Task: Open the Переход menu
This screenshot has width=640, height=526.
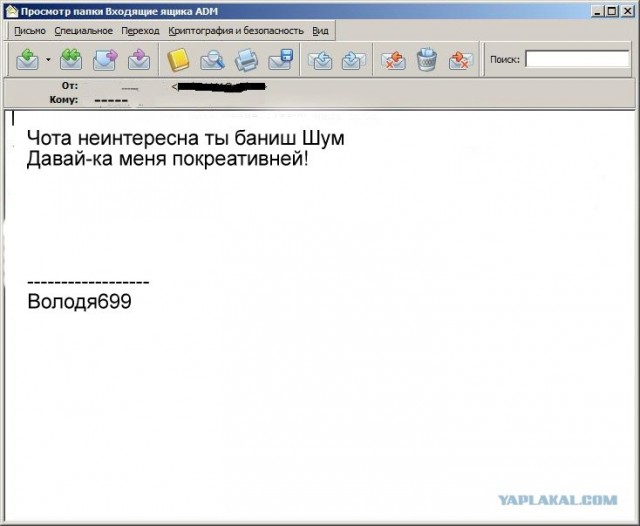Action: (x=140, y=31)
